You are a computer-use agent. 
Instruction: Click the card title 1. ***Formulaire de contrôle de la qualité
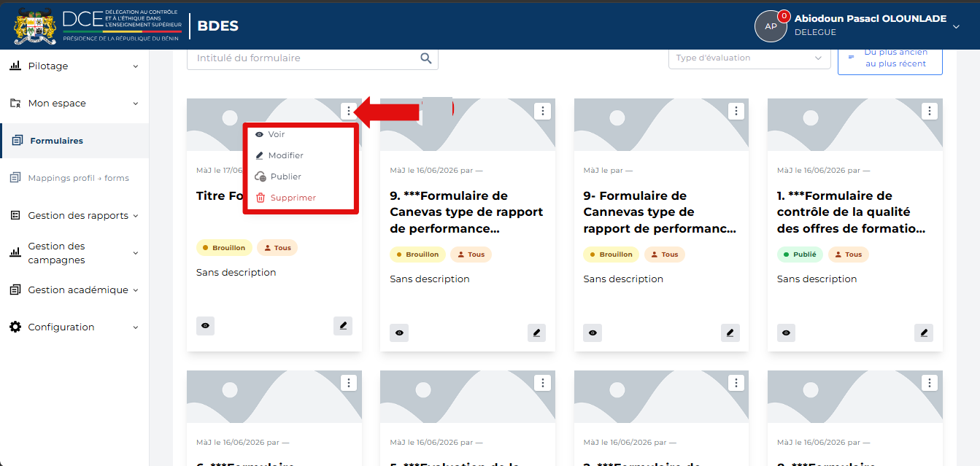click(852, 212)
